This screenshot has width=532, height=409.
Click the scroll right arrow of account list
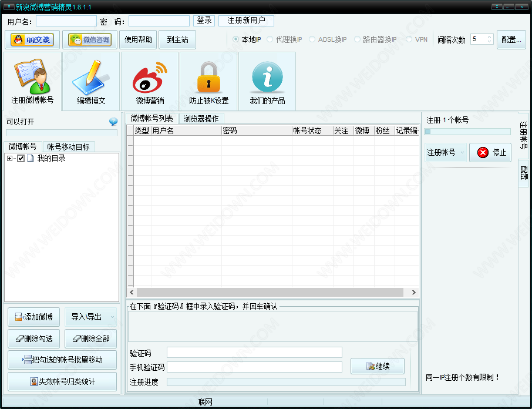(413, 292)
